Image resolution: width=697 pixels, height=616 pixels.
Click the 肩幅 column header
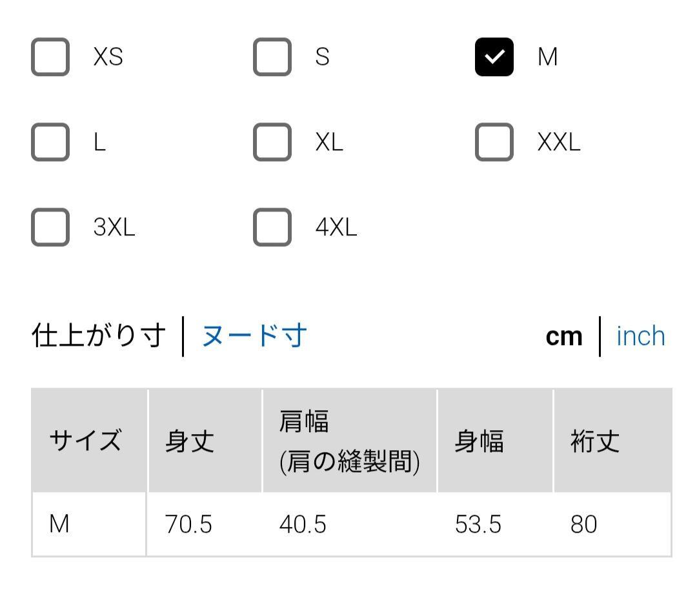349,441
